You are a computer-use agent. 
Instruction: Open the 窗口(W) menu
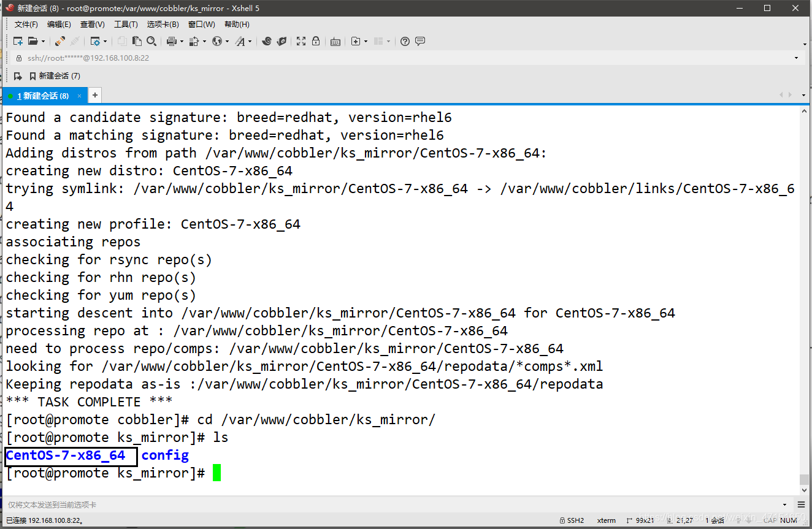[x=201, y=25]
